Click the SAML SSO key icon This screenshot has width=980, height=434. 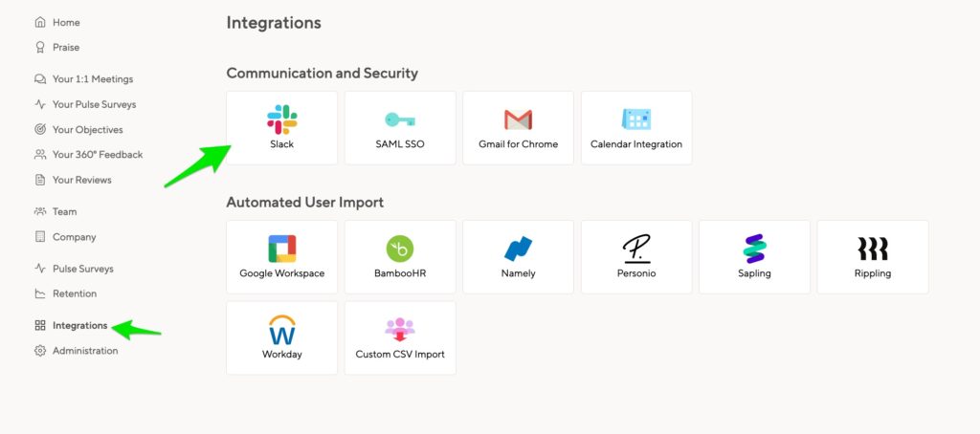click(400, 119)
